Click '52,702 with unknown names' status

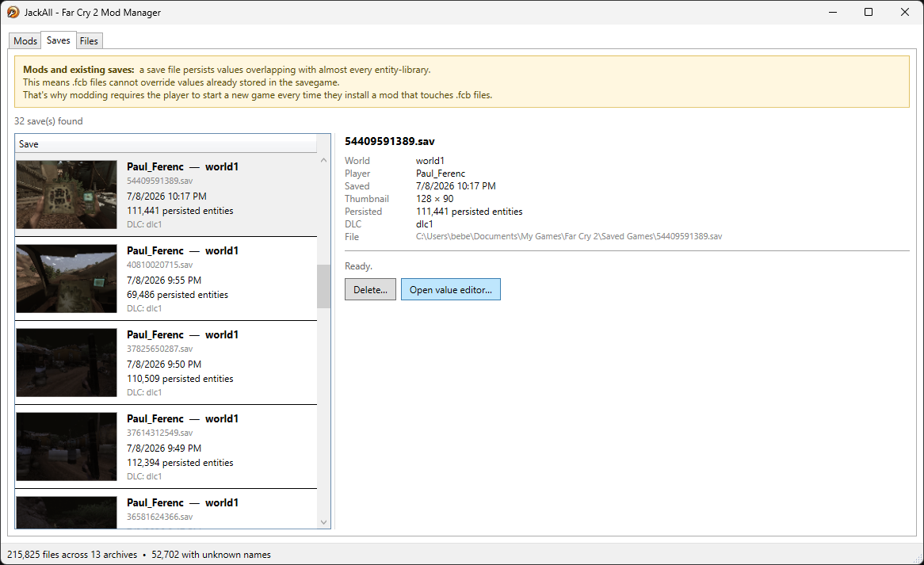(x=211, y=555)
